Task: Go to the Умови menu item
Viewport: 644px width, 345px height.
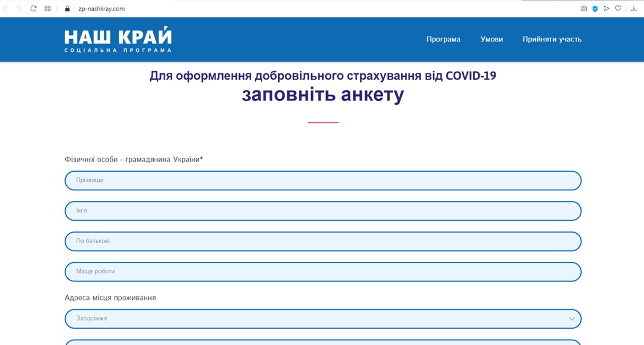Action: click(x=491, y=39)
